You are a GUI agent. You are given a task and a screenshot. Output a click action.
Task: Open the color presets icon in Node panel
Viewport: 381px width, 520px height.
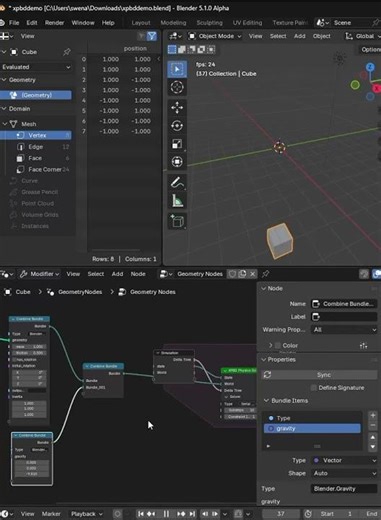pos(363,346)
